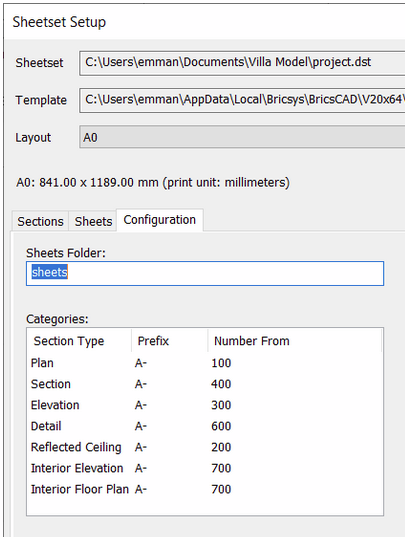Select the Detail category row
The image size is (405, 537).
(205, 426)
